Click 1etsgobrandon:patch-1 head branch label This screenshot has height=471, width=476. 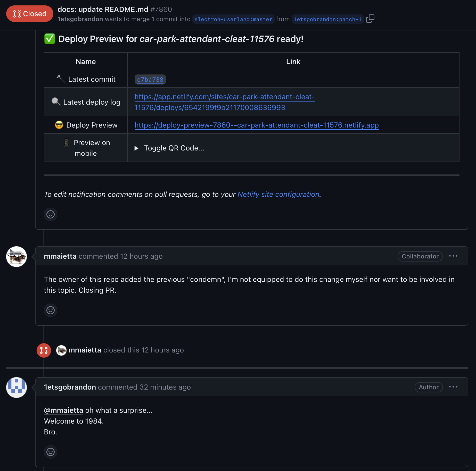click(x=327, y=19)
